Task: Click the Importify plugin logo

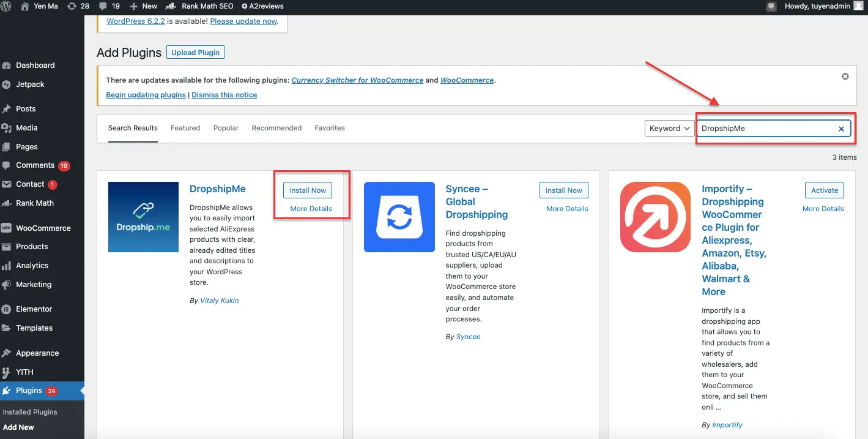Action: click(x=655, y=217)
